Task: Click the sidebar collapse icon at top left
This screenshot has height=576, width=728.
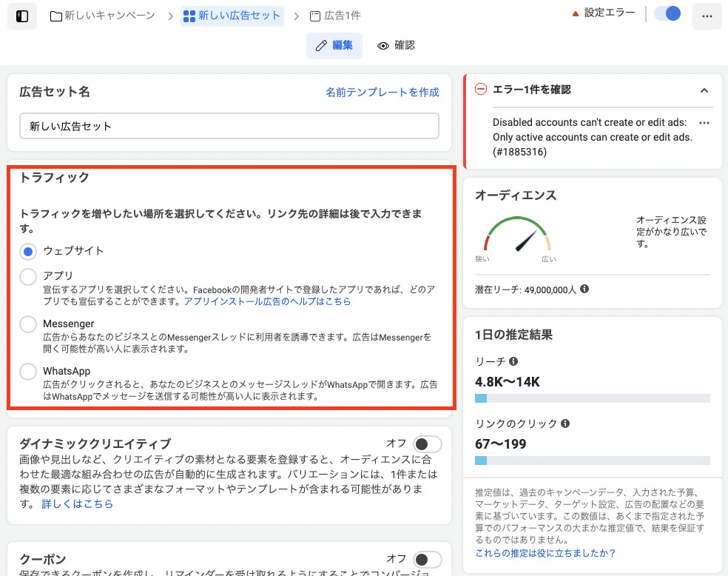Action: (21, 16)
